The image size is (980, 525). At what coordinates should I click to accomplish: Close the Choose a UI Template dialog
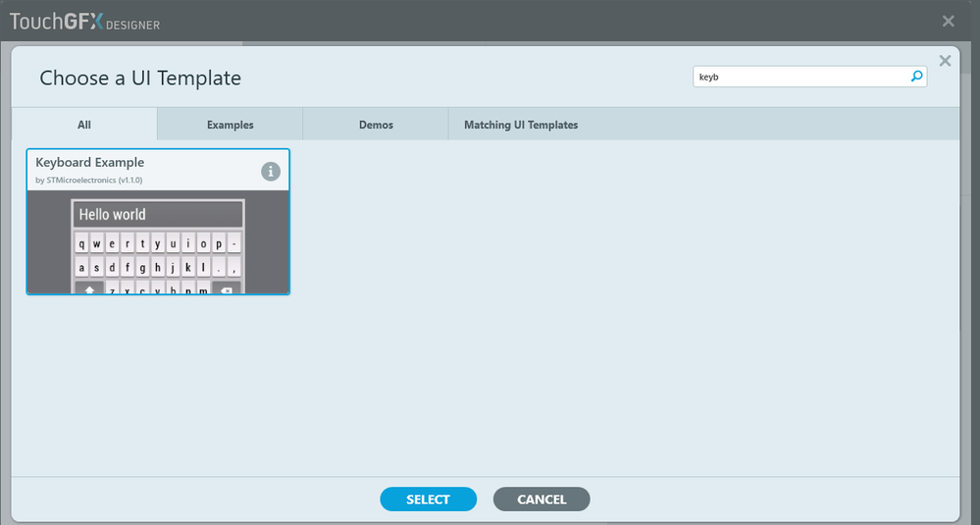(945, 61)
